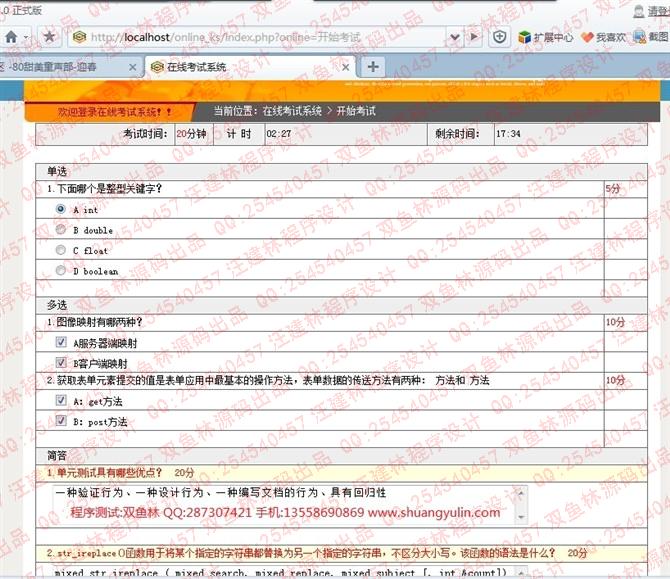Click the 欢迎登录在线考试系统 banner text
The width and height of the screenshot is (670, 579).
coord(115,112)
